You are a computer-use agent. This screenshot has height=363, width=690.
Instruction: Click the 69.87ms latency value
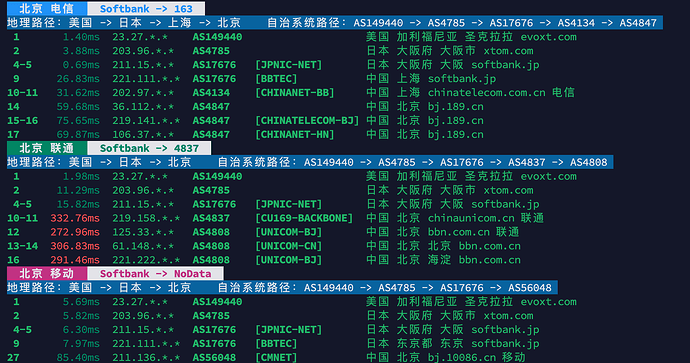pos(78,134)
